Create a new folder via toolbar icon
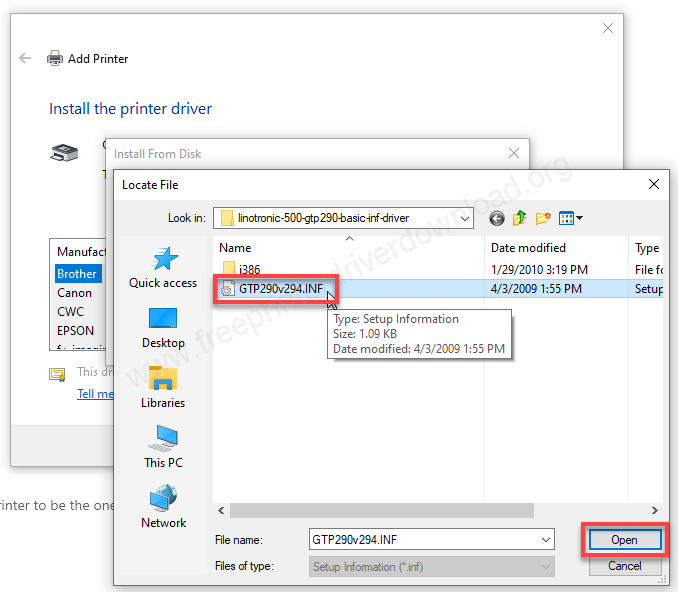This screenshot has width=678, height=592. pos(543,218)
